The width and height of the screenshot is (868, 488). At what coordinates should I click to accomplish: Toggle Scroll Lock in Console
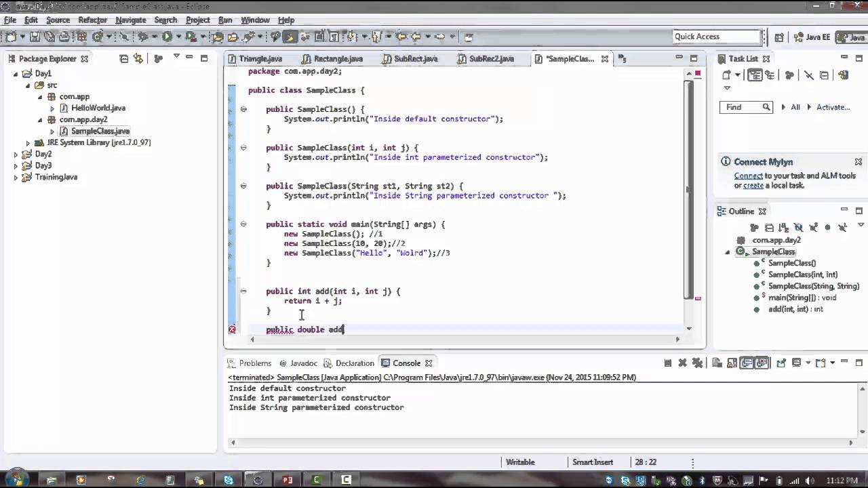click(732, 363)
